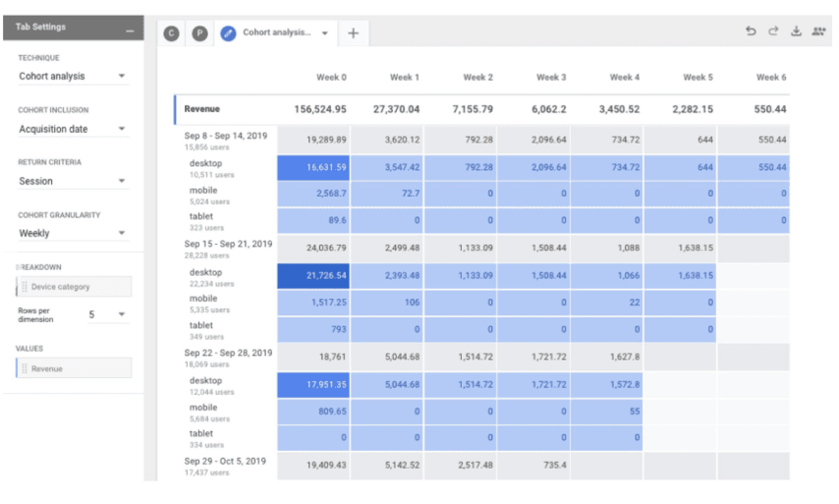Viewport: 839px width, 504px height.
Task: Switch to the P circle tab
Action: tap(199, 33)
